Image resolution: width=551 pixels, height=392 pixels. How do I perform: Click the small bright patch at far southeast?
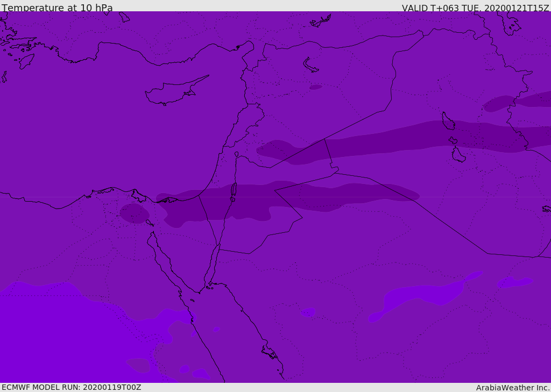click(514, 282)
